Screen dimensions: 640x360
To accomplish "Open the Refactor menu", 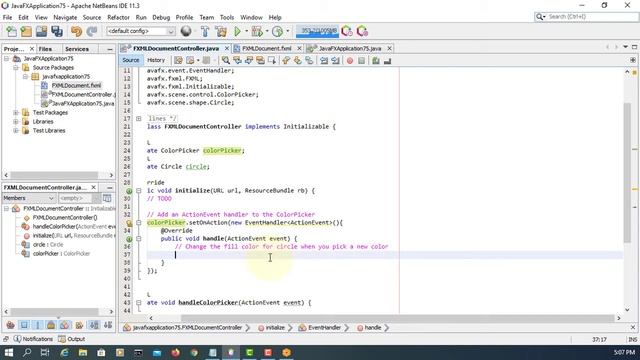I will 118,18.
